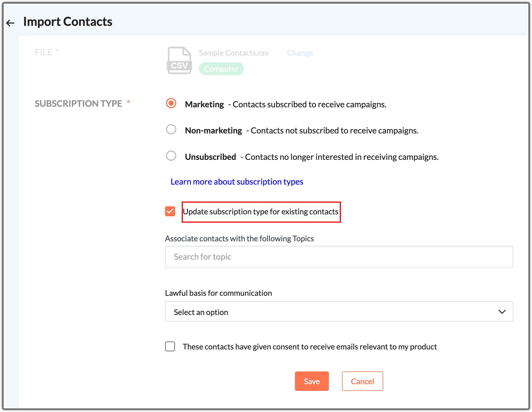The width and height of the screenshot is (532, 412).
Task: Click the Sample Contacts.csv file name
Action: [234, 53]
